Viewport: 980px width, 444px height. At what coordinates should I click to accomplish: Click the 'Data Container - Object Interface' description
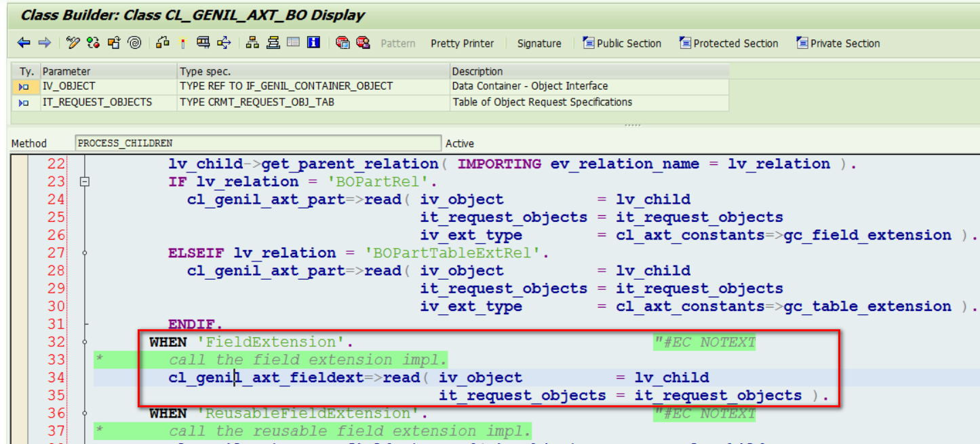590,86
